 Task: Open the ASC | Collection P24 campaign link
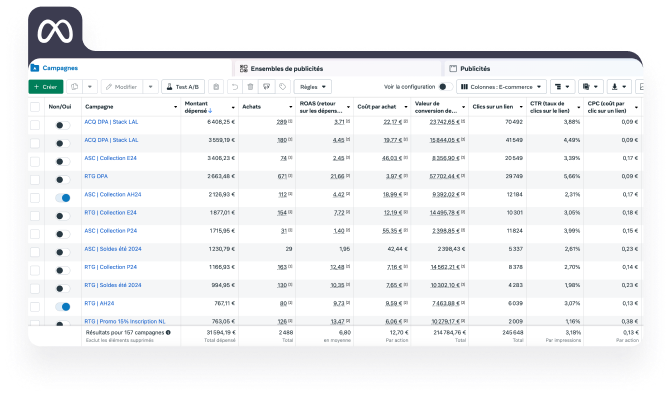pyautogui.click(x=111, y=231)
